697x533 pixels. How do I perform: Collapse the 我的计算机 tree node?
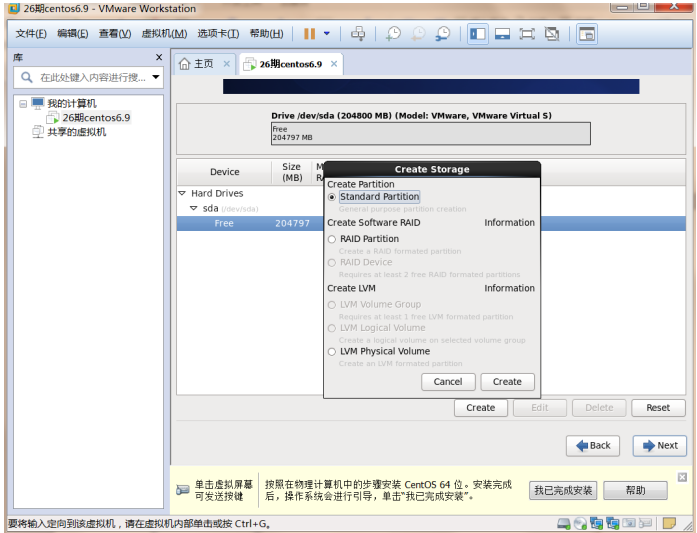23,104
